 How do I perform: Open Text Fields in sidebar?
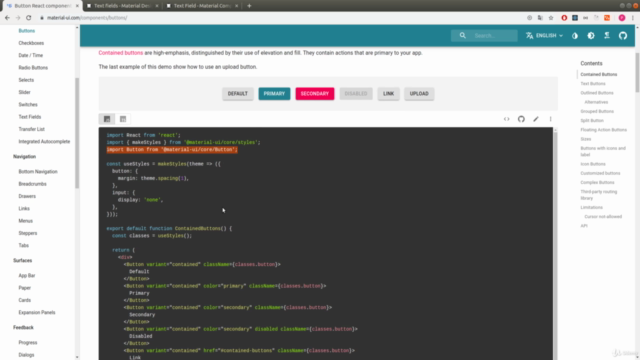tap(30, 117)
